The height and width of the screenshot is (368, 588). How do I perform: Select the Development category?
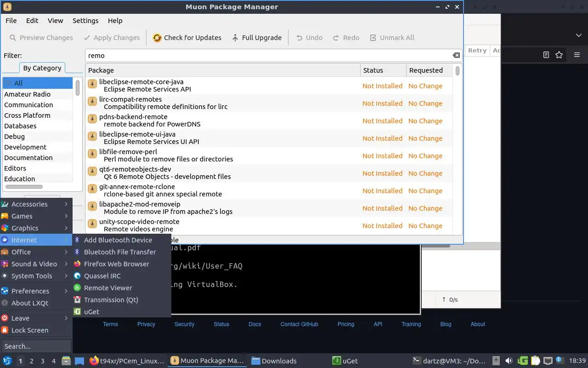click(38, 147)
